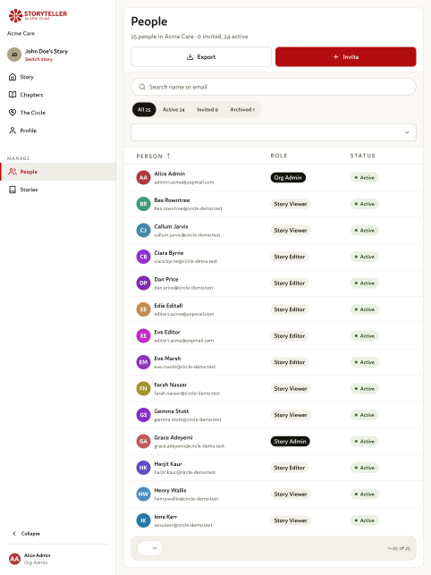Screen dimensions: 431x575
Task: Click Ciara Byrne's CB avatar
Action: coord(143,257)
